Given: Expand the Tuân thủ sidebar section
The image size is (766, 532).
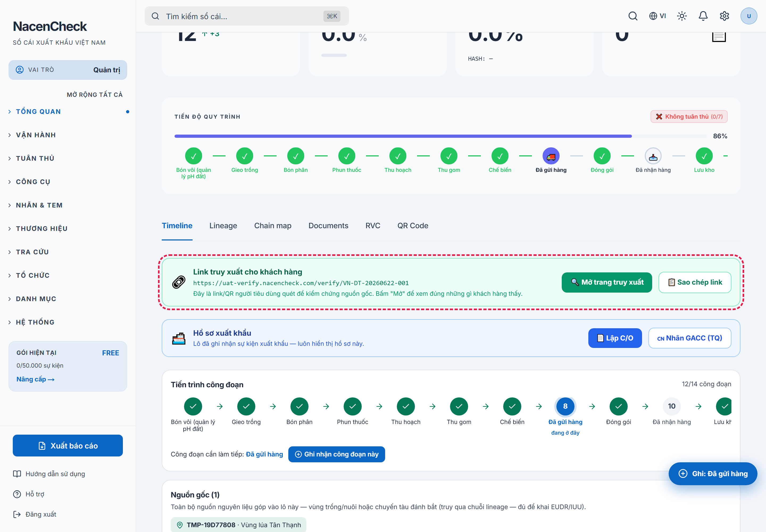Looking at the screenshot, I should coord(68,158).
